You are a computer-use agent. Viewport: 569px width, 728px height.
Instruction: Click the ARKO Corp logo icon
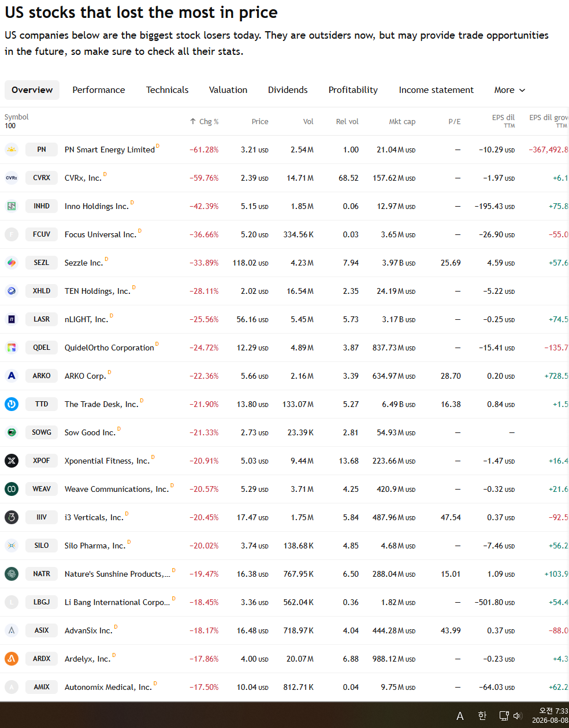click(x=12, y=376)
